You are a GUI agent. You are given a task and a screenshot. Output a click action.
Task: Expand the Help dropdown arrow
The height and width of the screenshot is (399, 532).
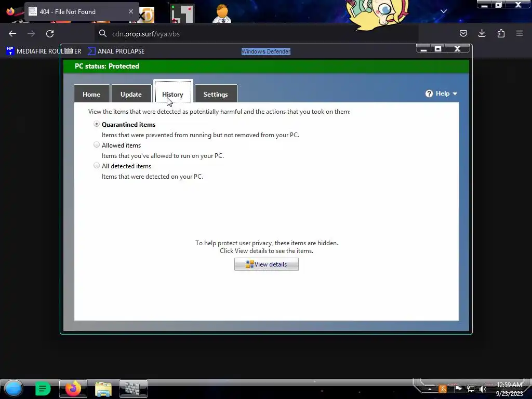pos(455,94)
